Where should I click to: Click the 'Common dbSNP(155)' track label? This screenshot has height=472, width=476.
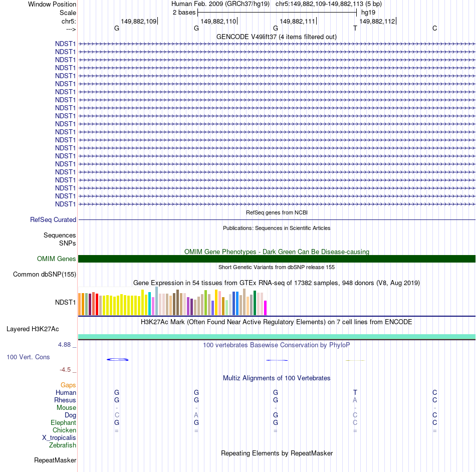point(45,274)
